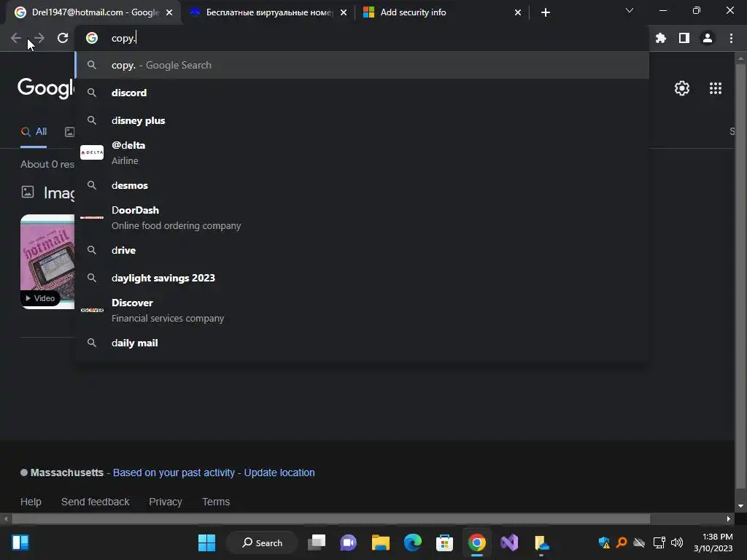The height and width of the screenshot is (560, 747).
Task: Select the copy. Google Search suggestion
Action: 362,65
